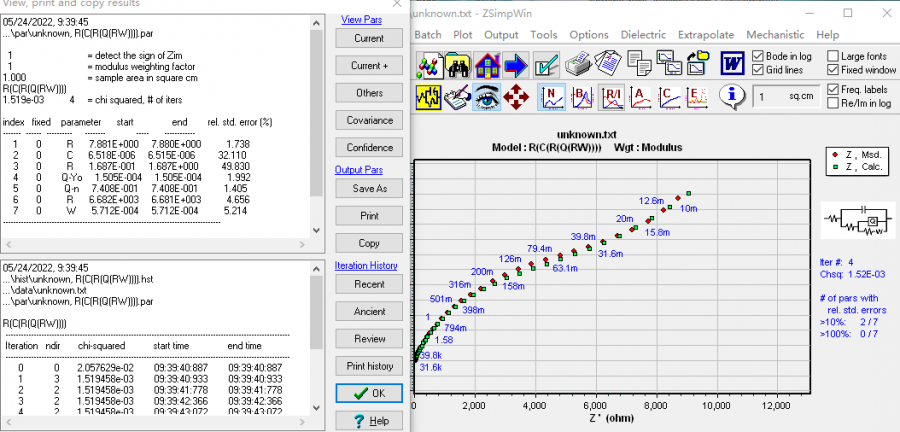Click the blue right arrow icon
The image size is (900, 432).
pos(516,65)
